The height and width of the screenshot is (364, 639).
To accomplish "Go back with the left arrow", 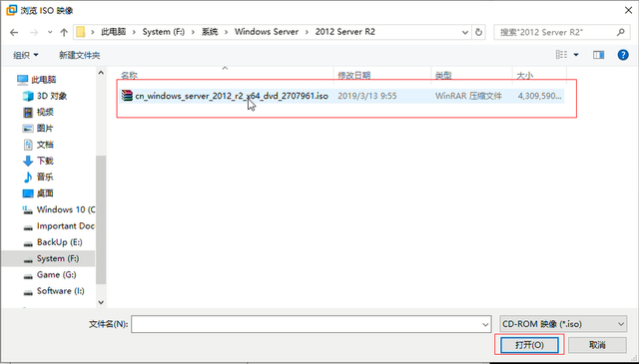I will tap(14, 33).
